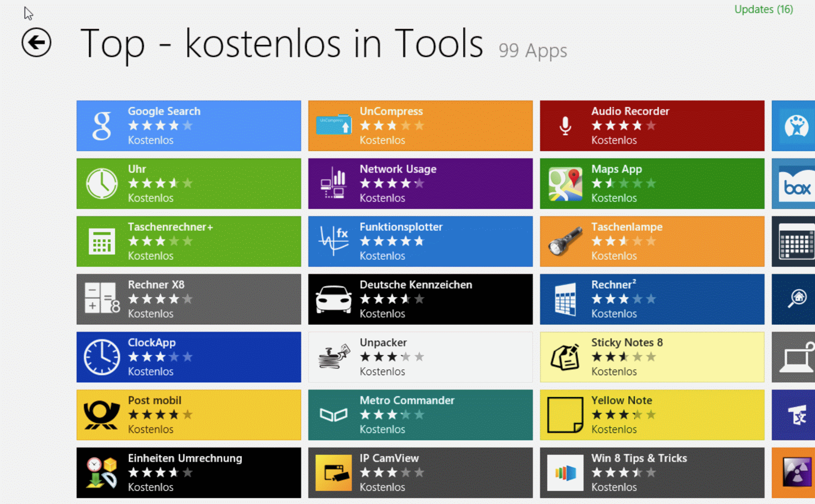Click the Funktionsplotter five-star rating

pos(392,241)
